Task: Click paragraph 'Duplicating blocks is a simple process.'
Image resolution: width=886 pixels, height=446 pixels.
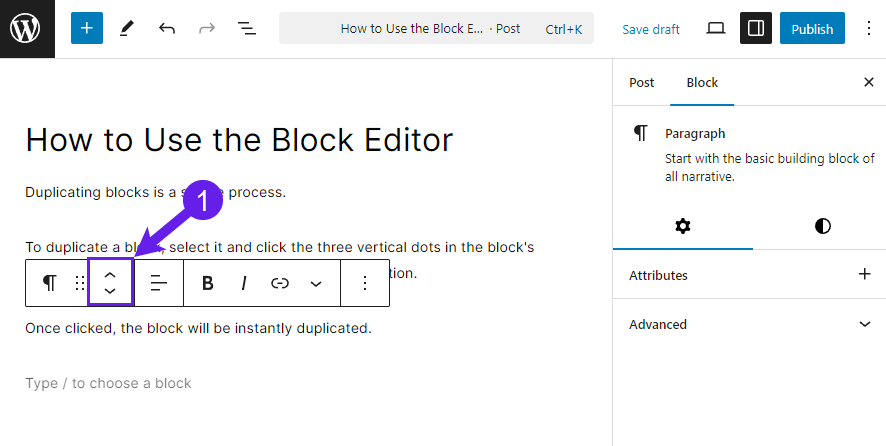Action: point(155,192)
